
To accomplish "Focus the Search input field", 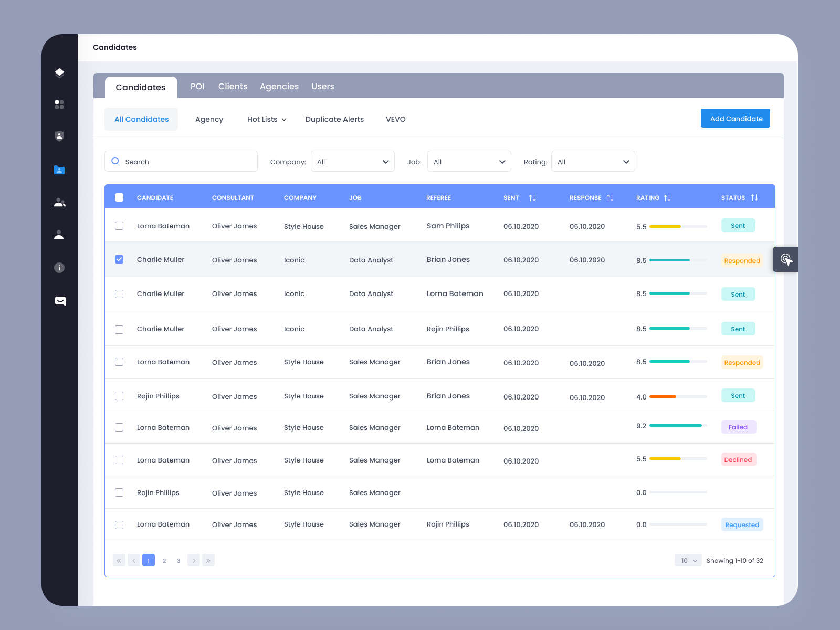I will coord(181,161).
